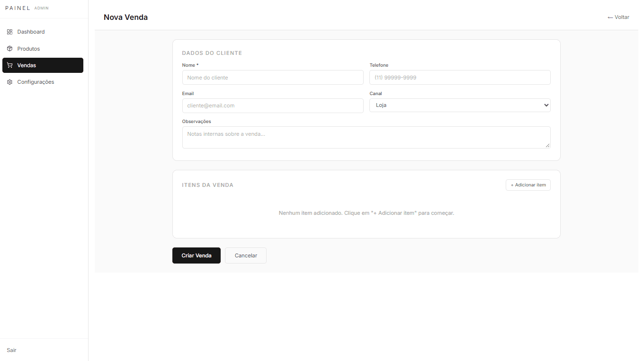Viewport: 644px width, 361px height.
Task: Go back via the ← Voltar link
Action: pos(618,17)
